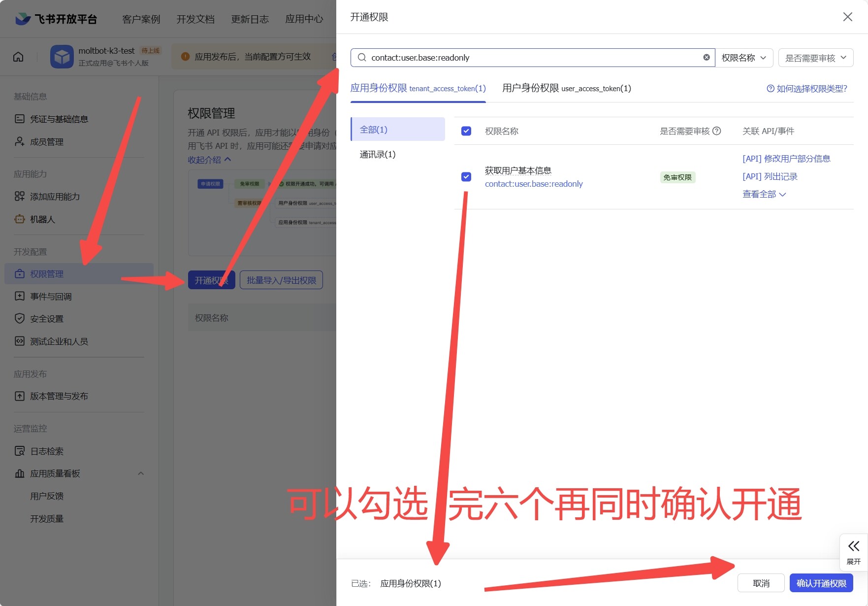The height and width of the screenshot is (606, 868).
Task: Click the moltbot-k3-test app cube icon
Action: tap(62, 57)
